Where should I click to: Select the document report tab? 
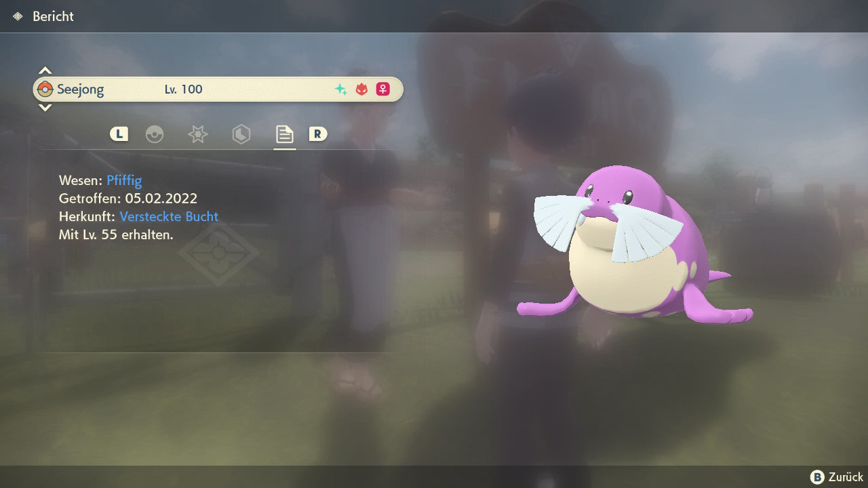284,134
